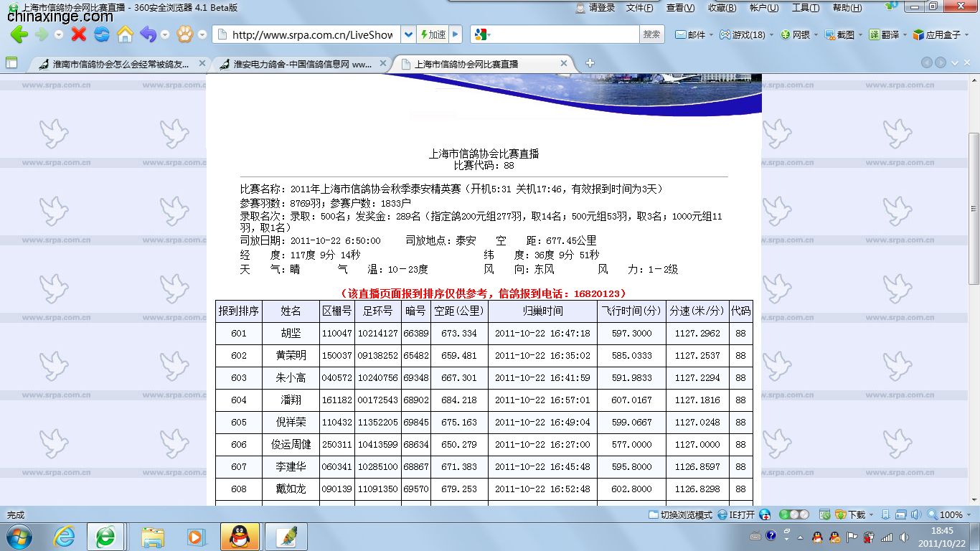Open the tab list panel icon
Screen dimensions: 980x551
(x=11, y=63)
